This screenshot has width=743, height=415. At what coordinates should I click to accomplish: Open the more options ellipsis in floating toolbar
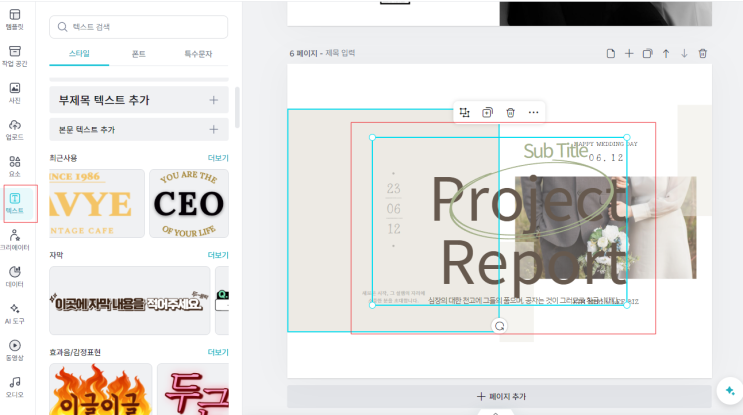(x=534, y=112)
